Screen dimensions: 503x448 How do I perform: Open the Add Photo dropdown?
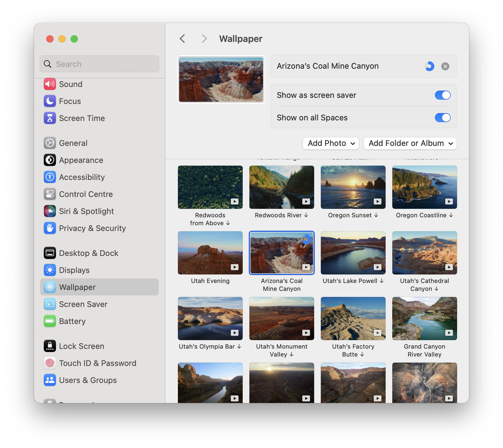click(331, 143)
